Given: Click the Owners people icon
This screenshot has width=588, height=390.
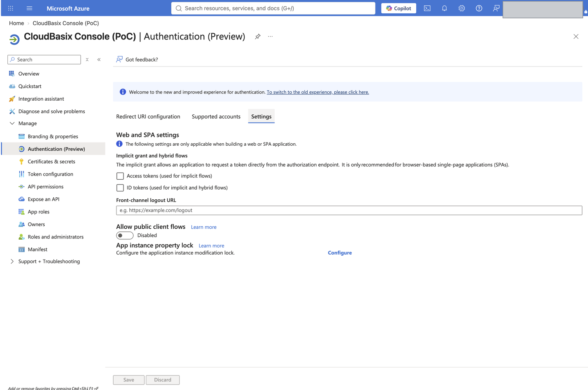Looking at the screenshot, I should pos(22,224).
